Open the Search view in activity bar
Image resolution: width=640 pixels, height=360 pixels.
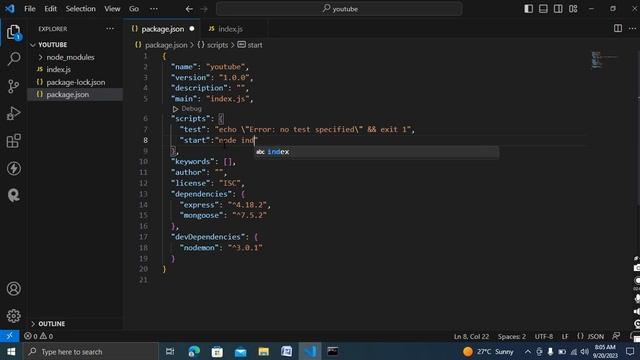[13, 59]
